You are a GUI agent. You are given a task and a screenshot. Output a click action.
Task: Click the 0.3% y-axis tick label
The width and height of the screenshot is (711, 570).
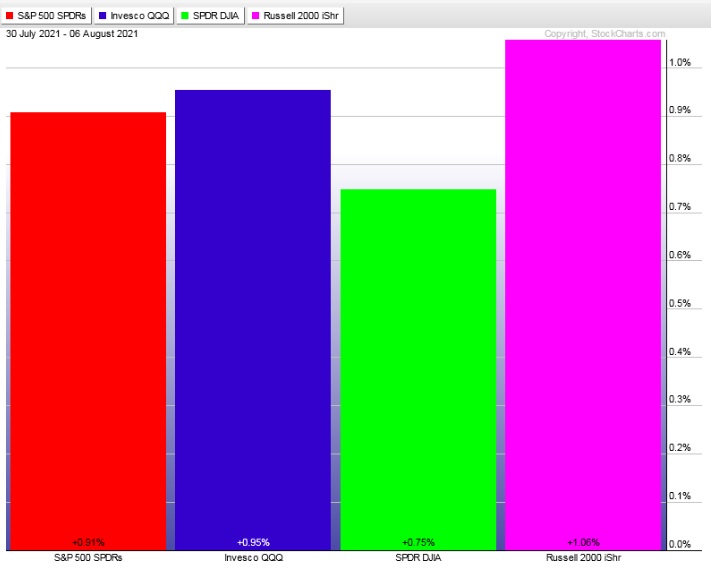coord(680,399)
